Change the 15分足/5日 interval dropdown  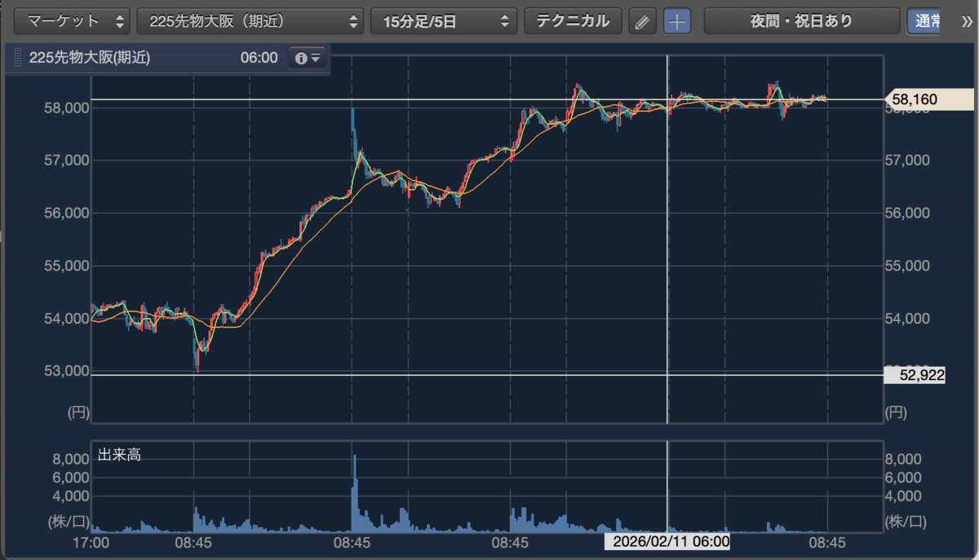click(444, 21)
